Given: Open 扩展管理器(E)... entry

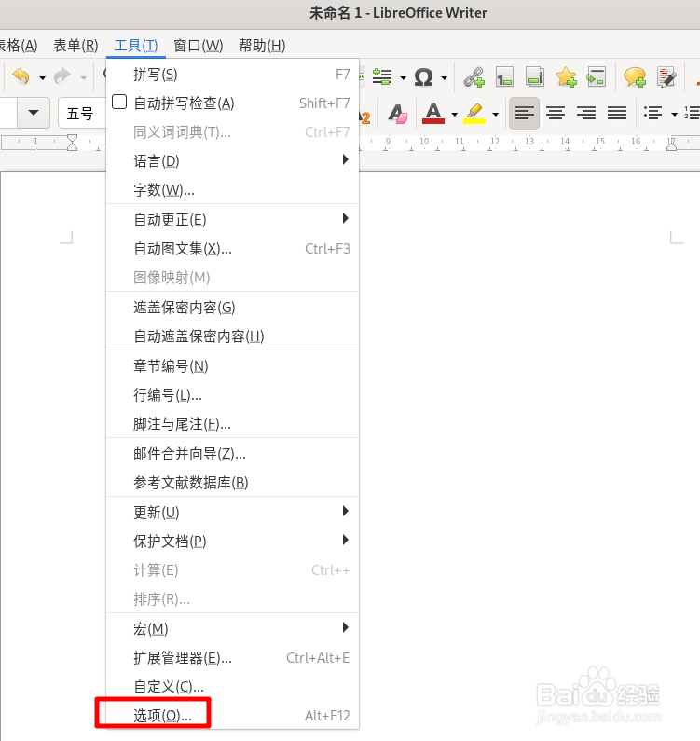Looking at the screenshot, I should tap(232, 658).
